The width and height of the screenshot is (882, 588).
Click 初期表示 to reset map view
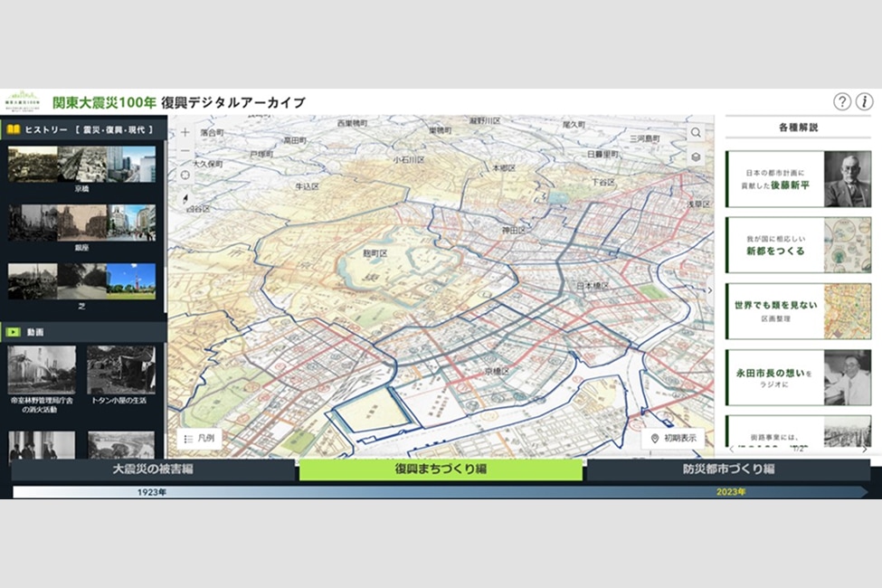673,438
